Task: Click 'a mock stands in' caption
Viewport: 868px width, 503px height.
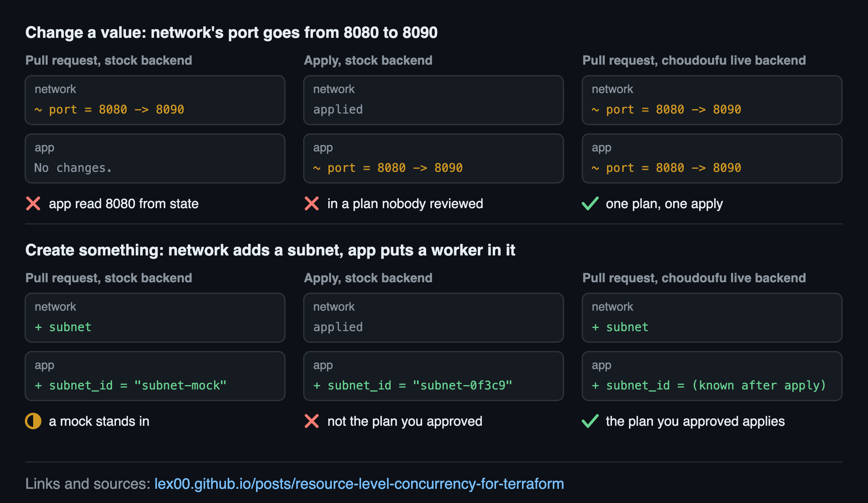Action: (99, 421)
